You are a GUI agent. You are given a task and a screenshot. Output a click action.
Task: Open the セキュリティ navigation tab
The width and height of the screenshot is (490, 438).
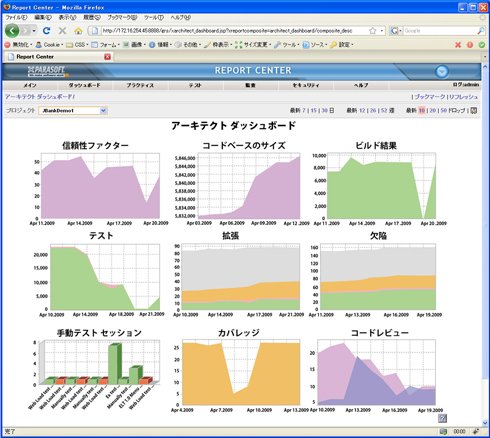click(306, 85)
